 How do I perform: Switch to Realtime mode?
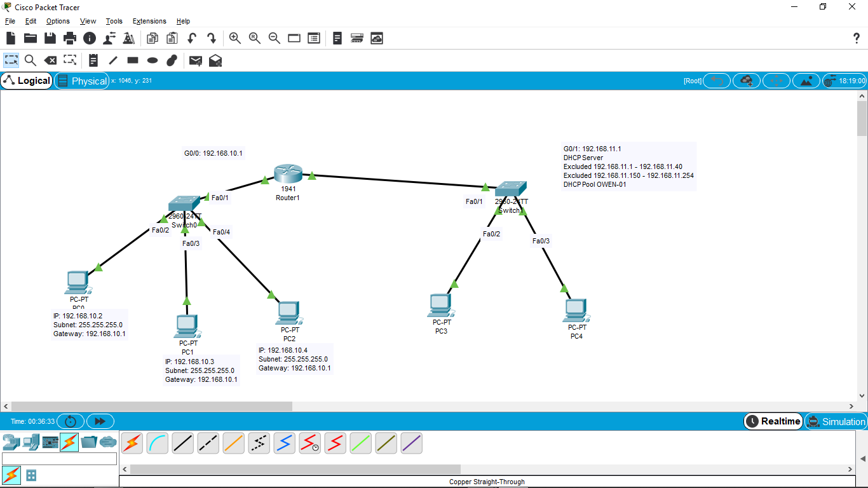coord(773,421)
